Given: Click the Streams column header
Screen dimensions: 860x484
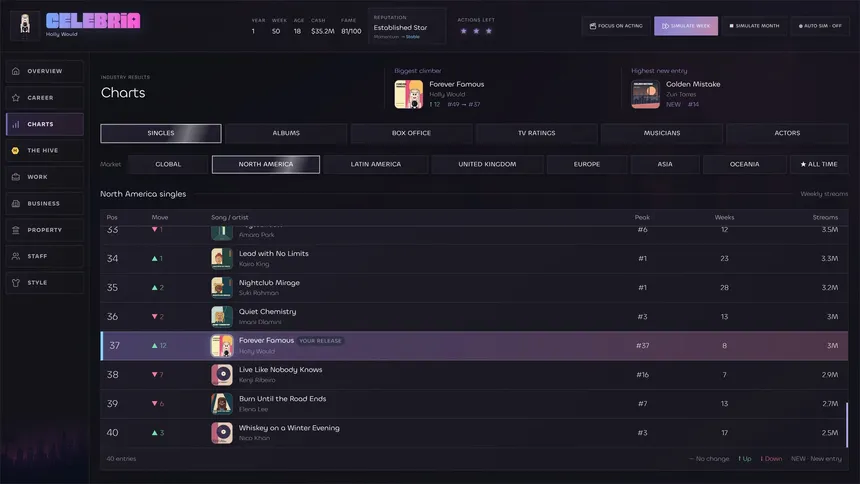Looking at the screenshot, I should click(x=825, y=217).
